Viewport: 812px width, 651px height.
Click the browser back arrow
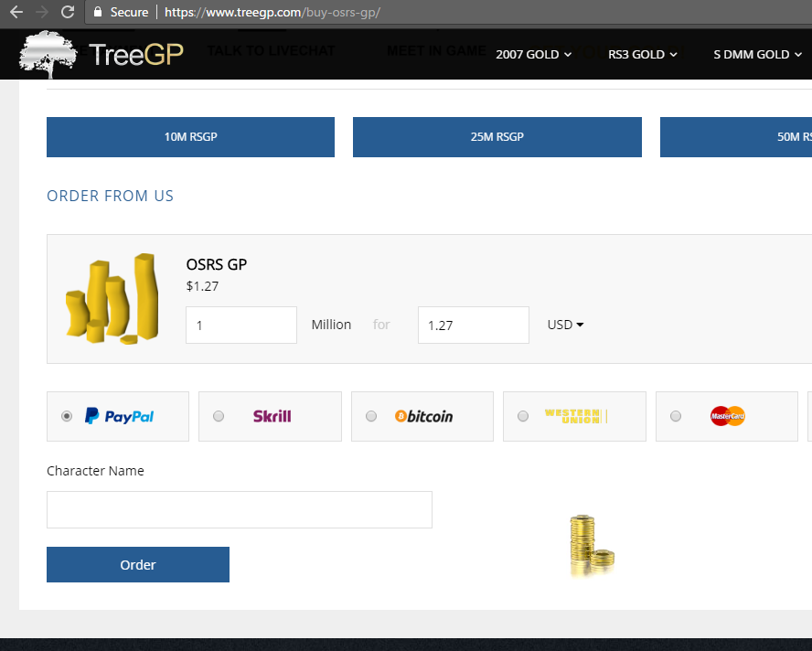[x=16, y=12]
